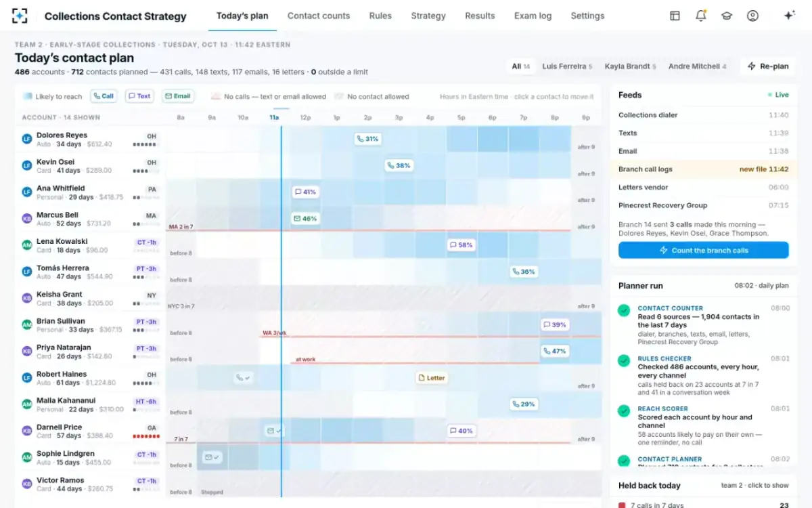The height and width of the screenshot is (508, 812).
Task: Click Priya Natarajan call contact 47%
Action: point(555,351)
